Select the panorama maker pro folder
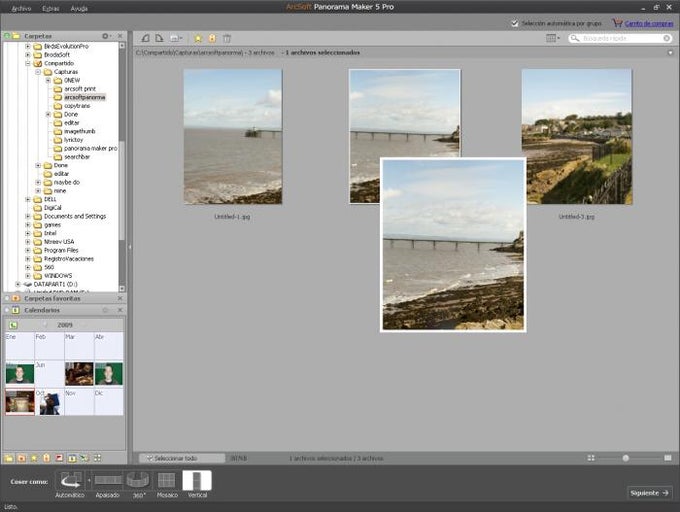680x512 pixels. click(x=90, y=148)
